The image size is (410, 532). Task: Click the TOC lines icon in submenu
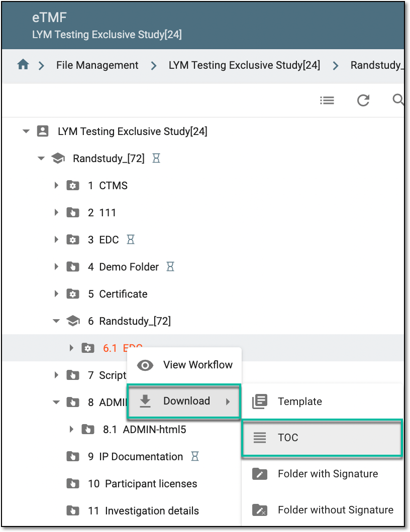(x=260, y=438)
